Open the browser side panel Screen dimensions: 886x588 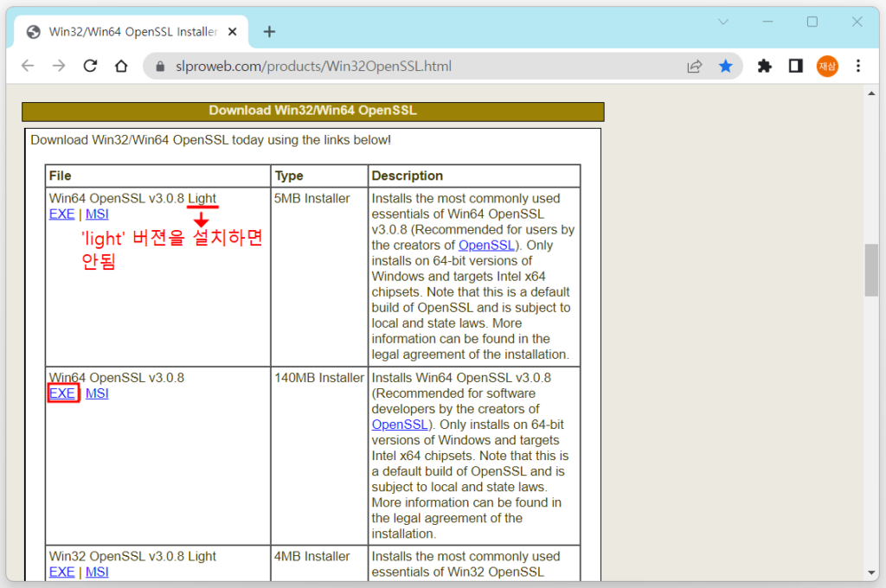click(x=796, y=67)
